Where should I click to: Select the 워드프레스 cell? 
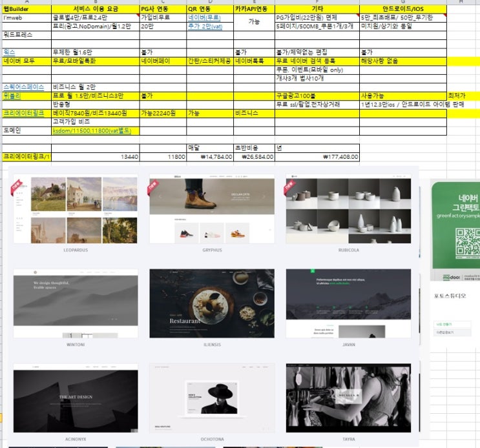(x=26, y=35)
